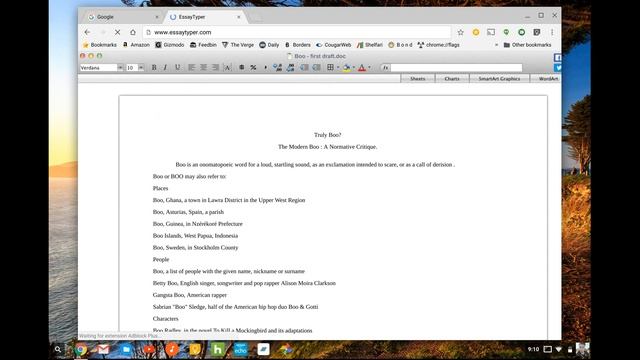
Task: Click the red close dot of the document
Action: pyautogui.click(x=82, y=56)
